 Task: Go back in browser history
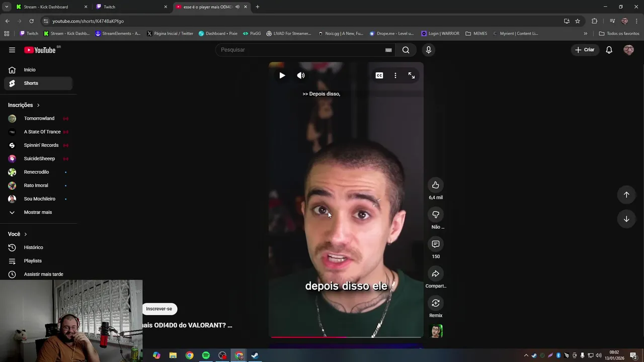click(x=7, y=21)
